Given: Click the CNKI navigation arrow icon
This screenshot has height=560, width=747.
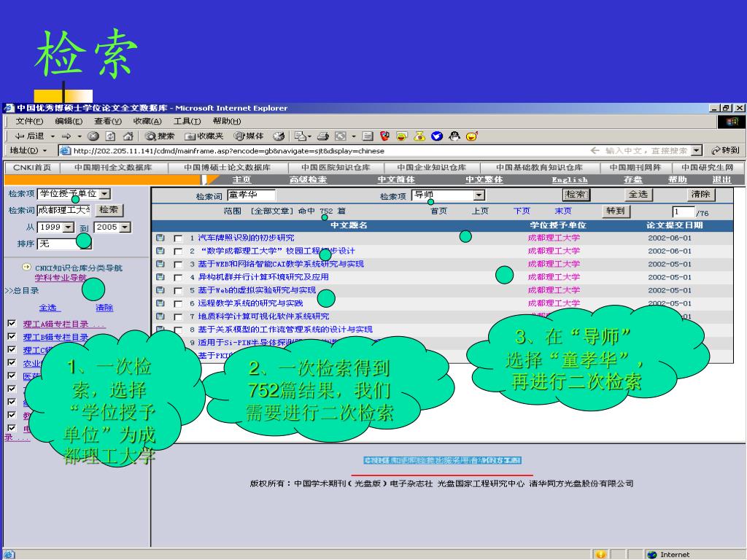Looking at the screenshot, I should coord(27,267).
